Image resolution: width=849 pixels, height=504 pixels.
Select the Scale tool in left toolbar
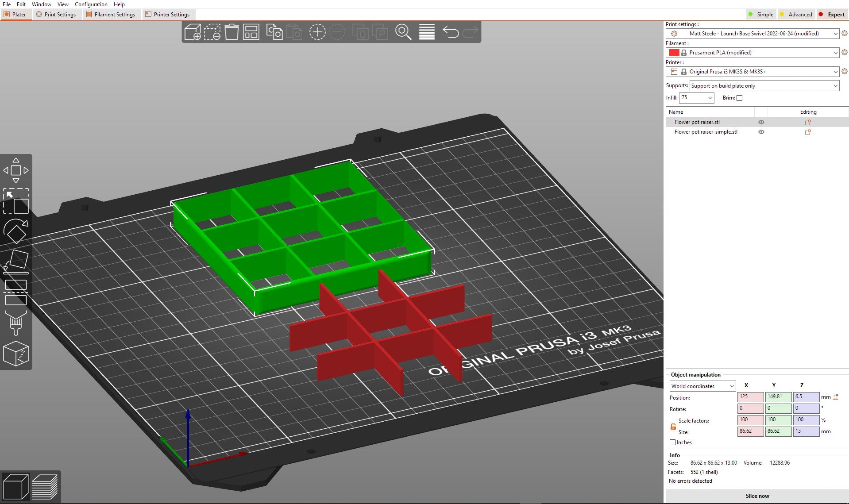[x=16, y=201]
